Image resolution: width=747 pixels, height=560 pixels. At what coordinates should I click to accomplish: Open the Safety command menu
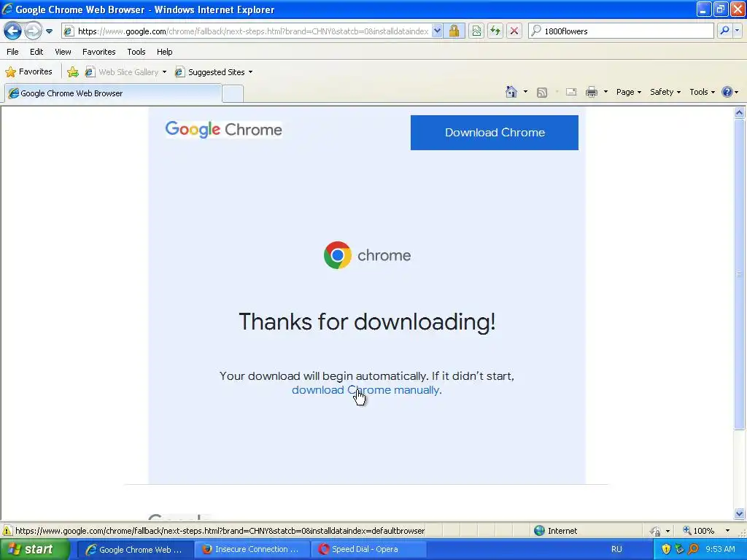pyautogui.click(x=665, y=92)
